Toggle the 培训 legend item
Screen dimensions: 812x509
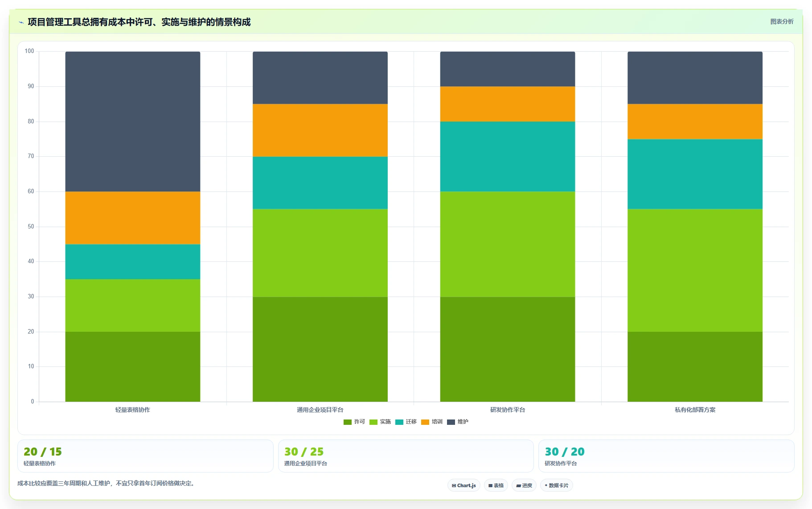(432, 422)
